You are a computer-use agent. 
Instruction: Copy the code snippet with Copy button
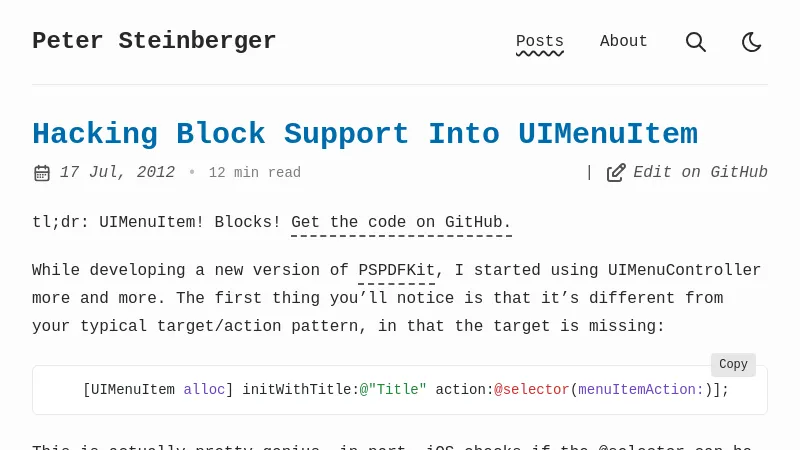click(x=733, y=365)
